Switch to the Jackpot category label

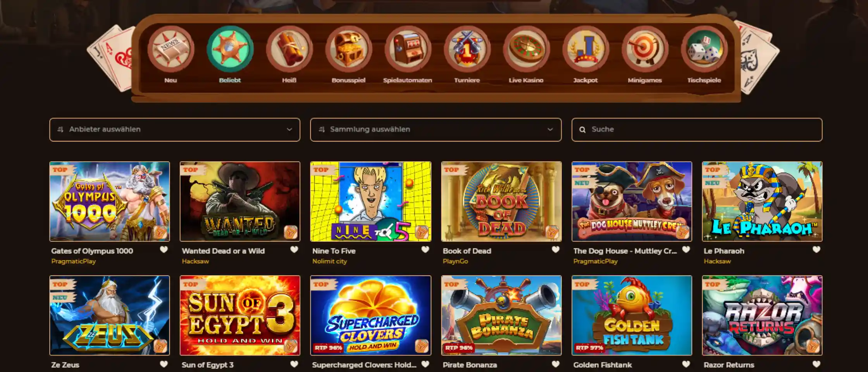[585, 80]
